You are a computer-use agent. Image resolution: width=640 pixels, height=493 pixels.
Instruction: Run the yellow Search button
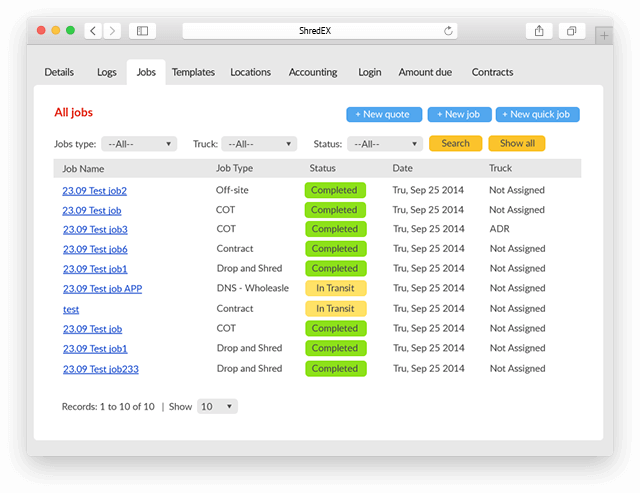456,144
